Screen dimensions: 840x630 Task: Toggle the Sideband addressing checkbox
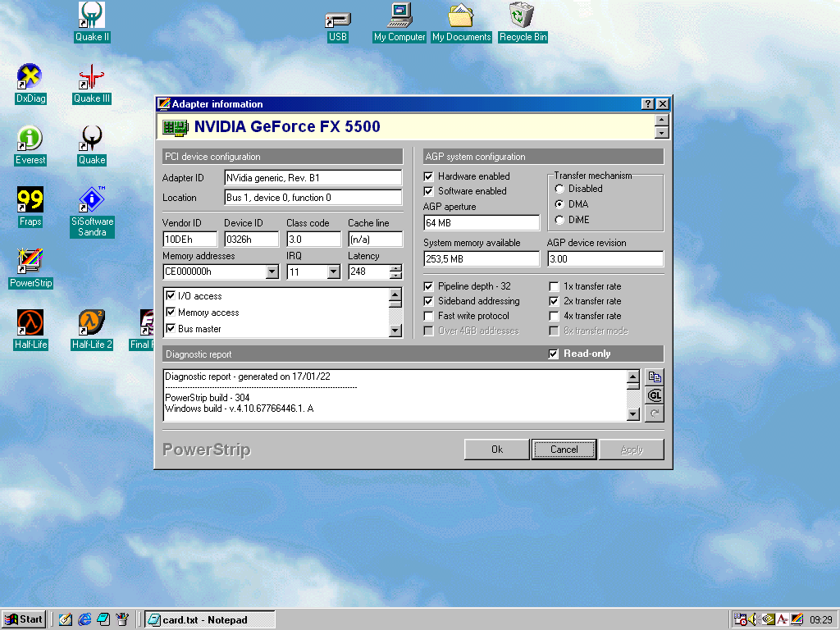click(428, 301)
